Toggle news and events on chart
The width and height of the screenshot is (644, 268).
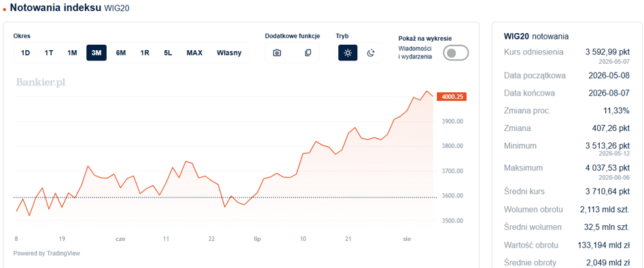coord(455,53)
